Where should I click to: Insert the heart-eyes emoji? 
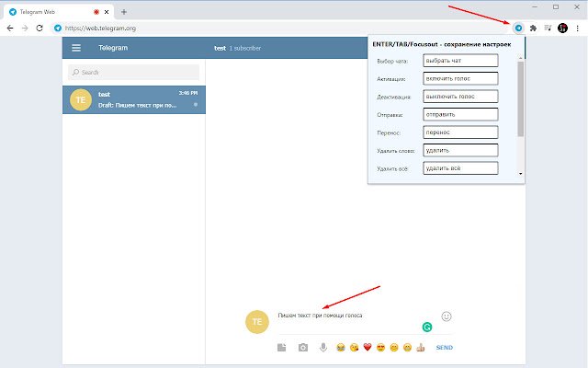380,348
